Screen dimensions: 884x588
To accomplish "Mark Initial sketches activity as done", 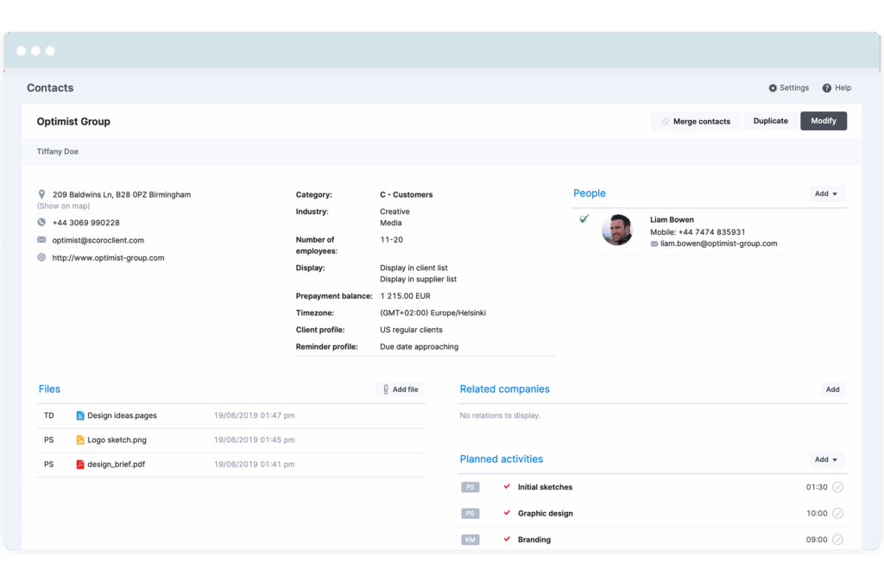I will [x=837, y=487].
